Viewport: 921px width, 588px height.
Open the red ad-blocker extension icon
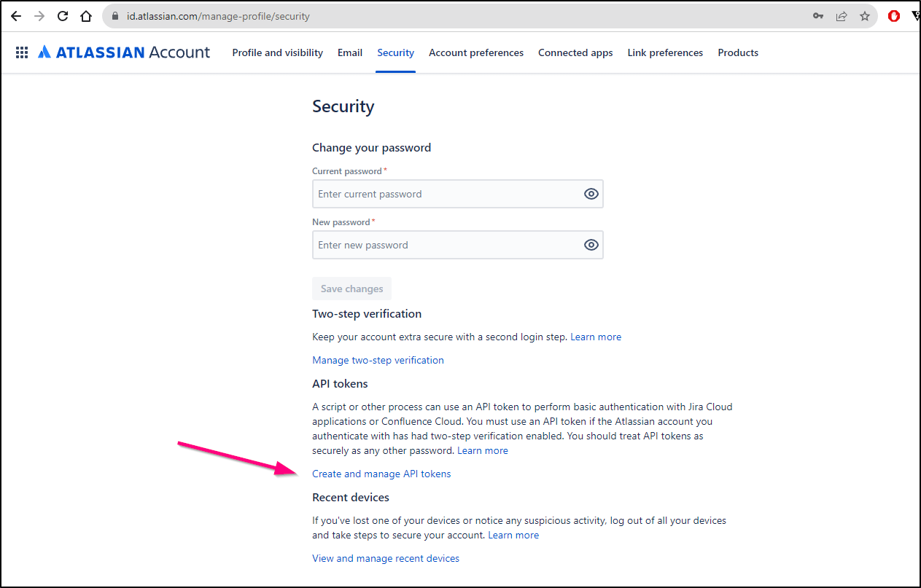pyautogui.click(x=894, y=16)
